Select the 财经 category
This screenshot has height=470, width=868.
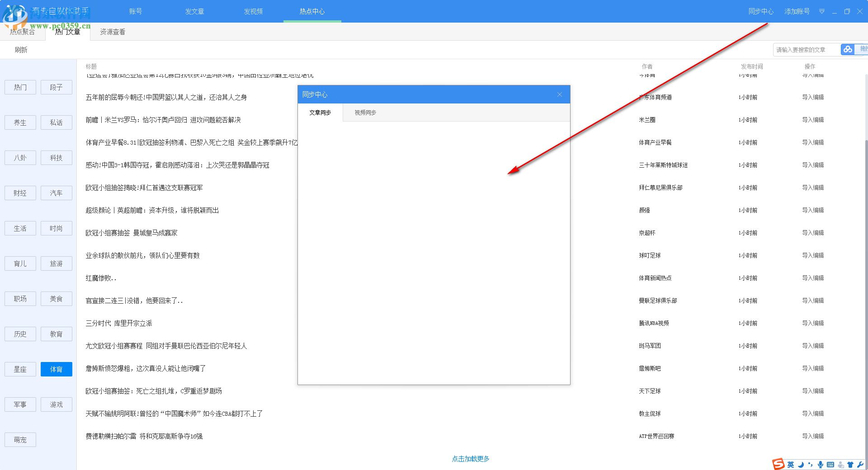click(20, 193)
